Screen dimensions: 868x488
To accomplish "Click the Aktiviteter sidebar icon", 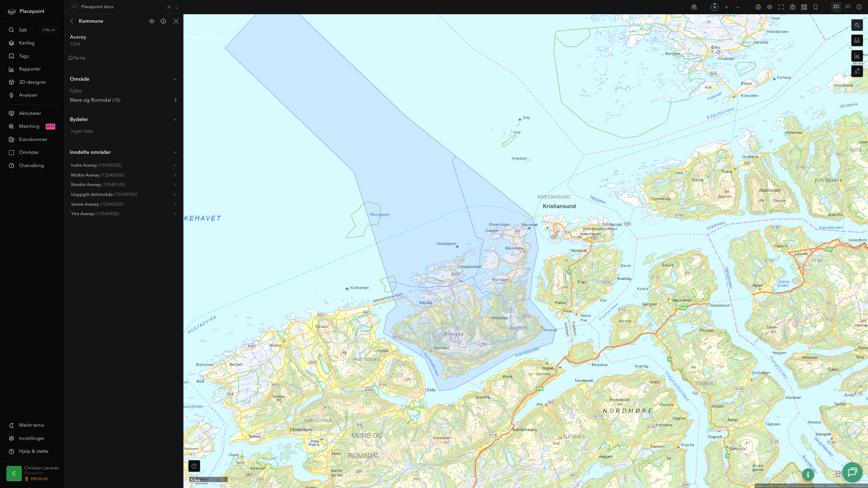I will [x=12, y=113].
